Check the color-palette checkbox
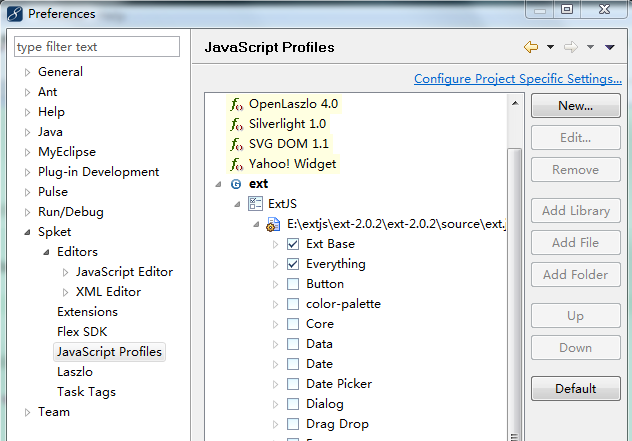This screenshot has height=441, width=632. point(293,304)
